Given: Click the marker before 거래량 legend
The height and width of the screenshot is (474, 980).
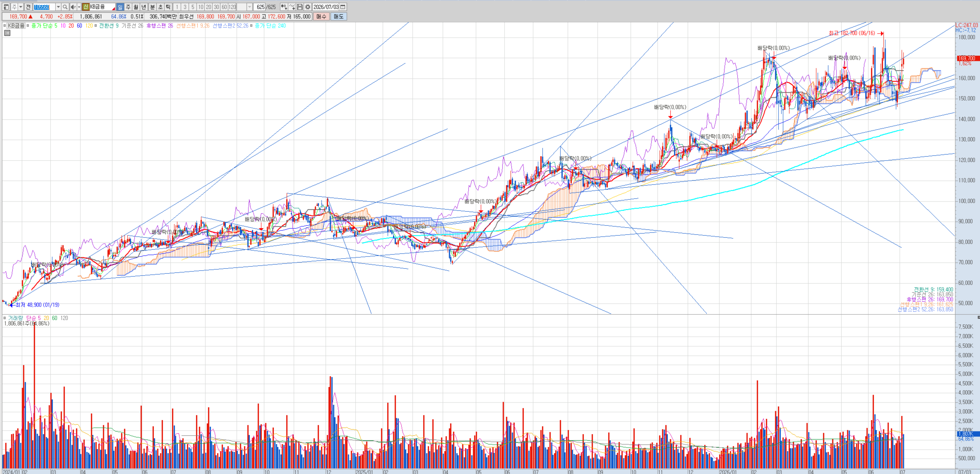Looking at the screenshot, I should [5, 318].
